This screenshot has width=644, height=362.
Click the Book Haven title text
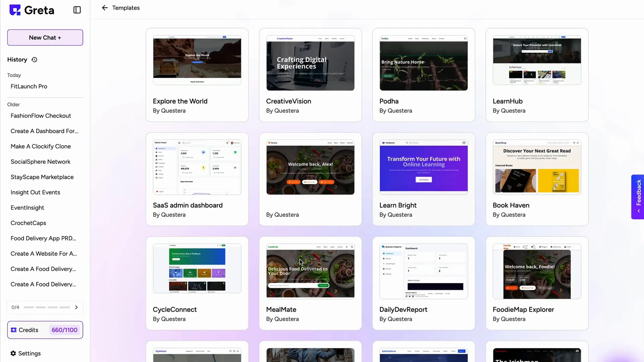(511, 205)
